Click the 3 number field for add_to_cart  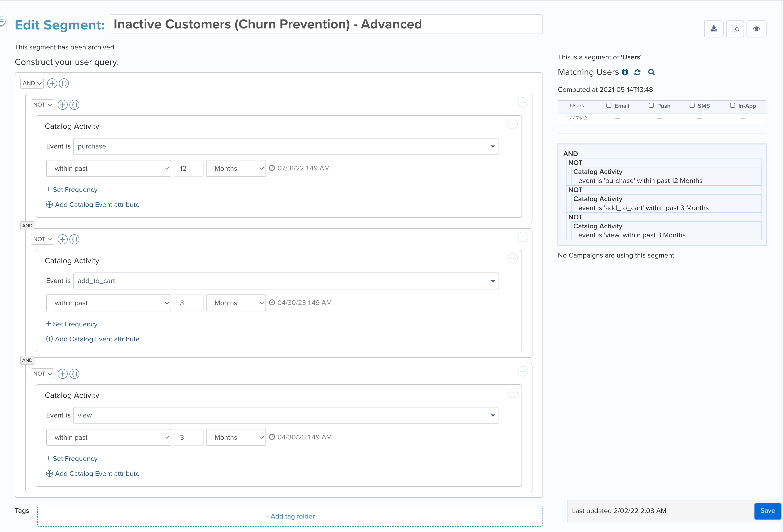click(x=188, y=303)
